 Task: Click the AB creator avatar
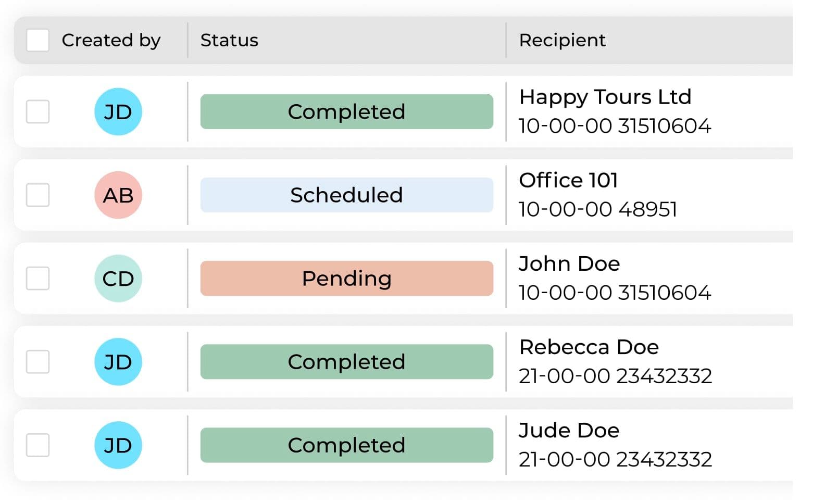point(118,195)
